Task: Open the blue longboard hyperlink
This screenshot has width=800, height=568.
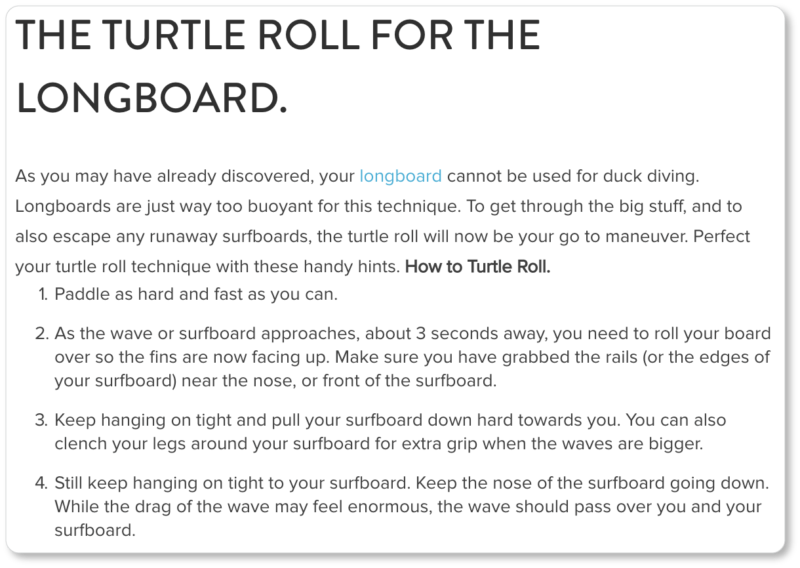Action: point(401,176)
